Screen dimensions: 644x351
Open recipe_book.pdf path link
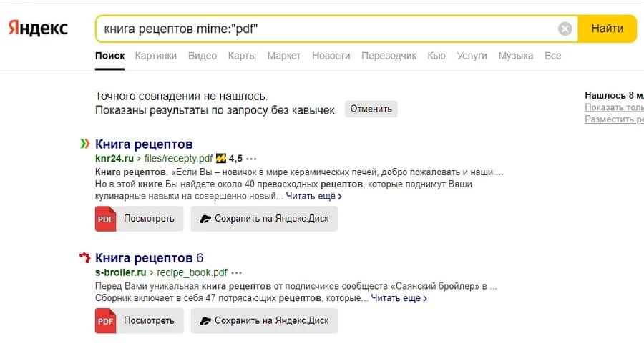point(192,272)
